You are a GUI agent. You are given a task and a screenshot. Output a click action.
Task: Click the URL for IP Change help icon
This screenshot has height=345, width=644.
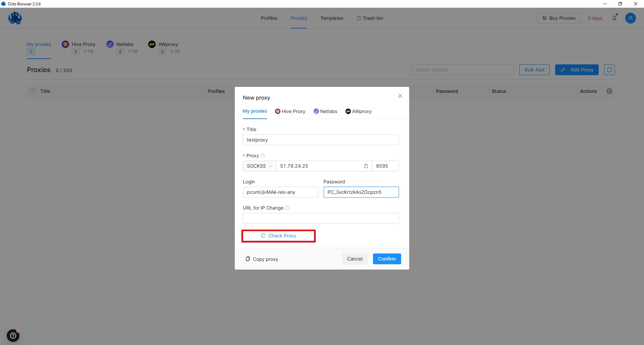point(287,208)
